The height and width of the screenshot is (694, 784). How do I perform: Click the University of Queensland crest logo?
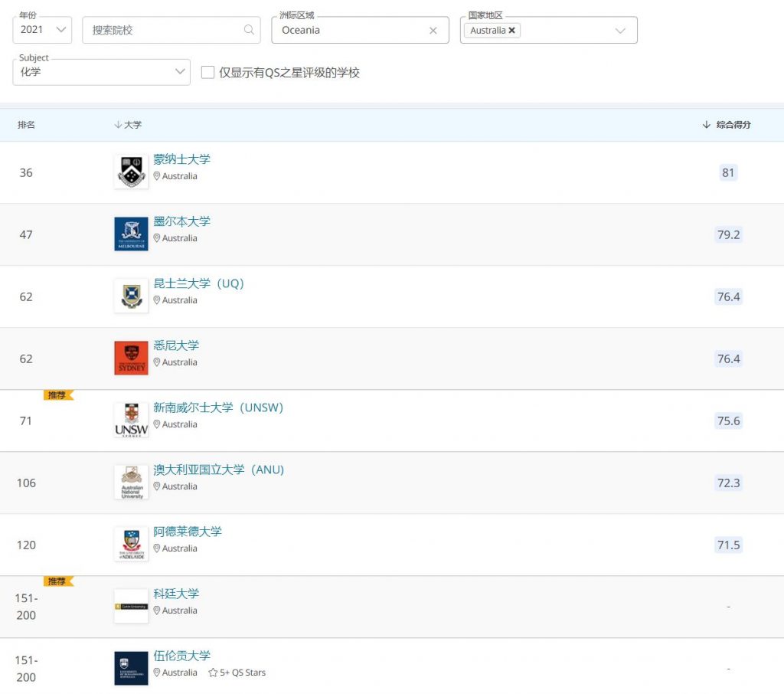(x=131, y=296)
